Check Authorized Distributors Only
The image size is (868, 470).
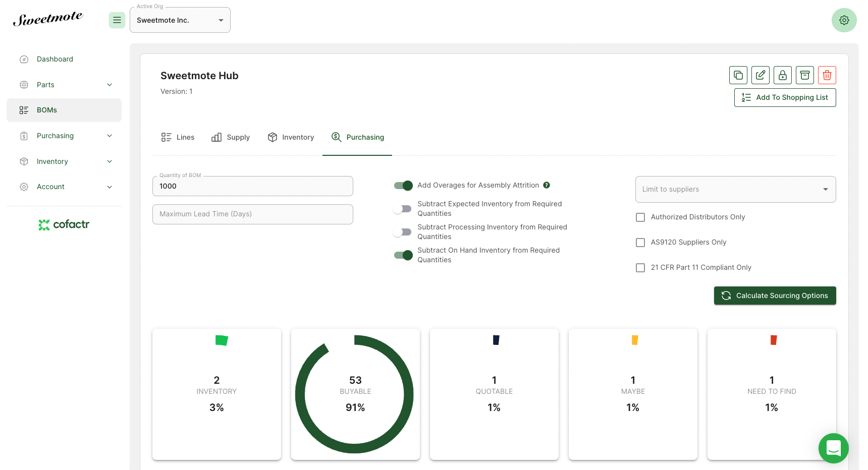point(640,217)
